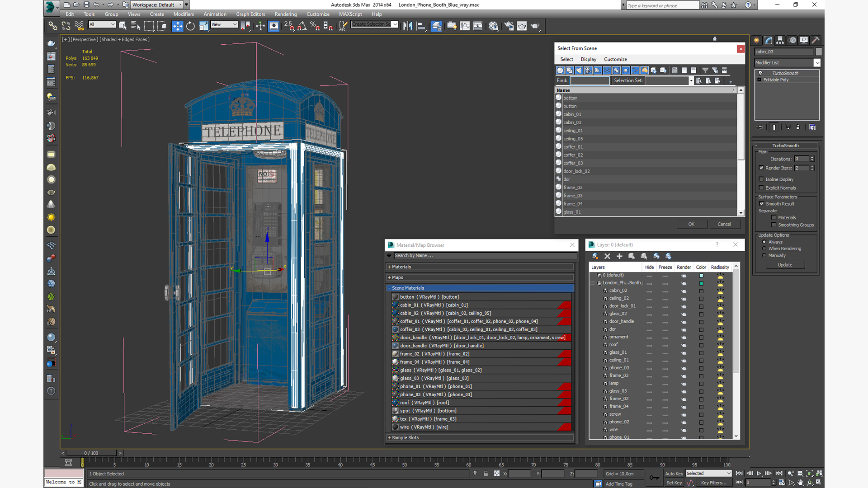
Task: Toggle the Angle Snap icon
Action: 302,26
